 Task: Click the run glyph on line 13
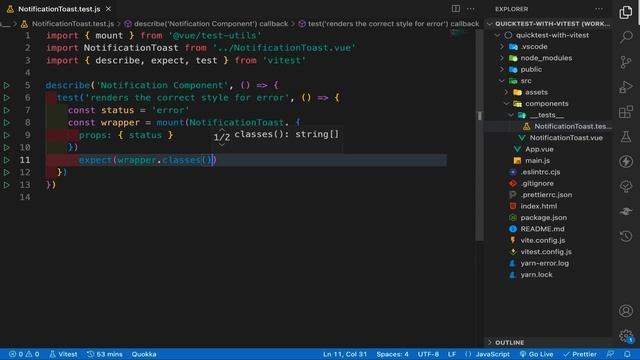[7, 185]
